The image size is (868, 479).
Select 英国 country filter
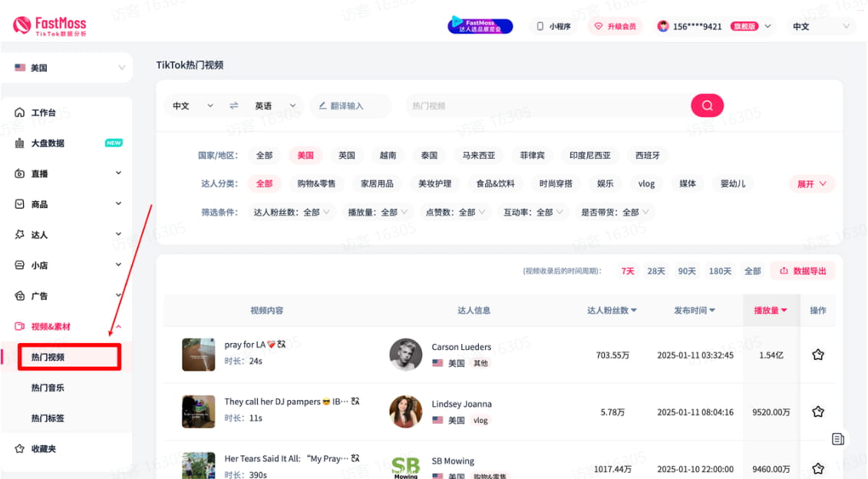point(347,155)
